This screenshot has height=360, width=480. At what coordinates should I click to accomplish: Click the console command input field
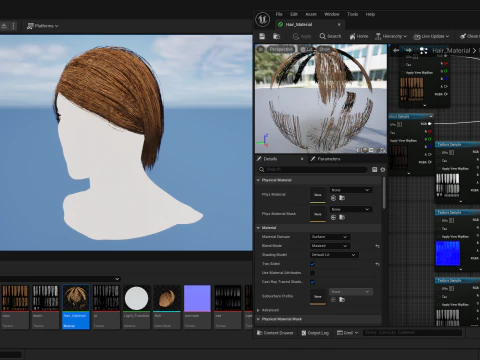413,332
